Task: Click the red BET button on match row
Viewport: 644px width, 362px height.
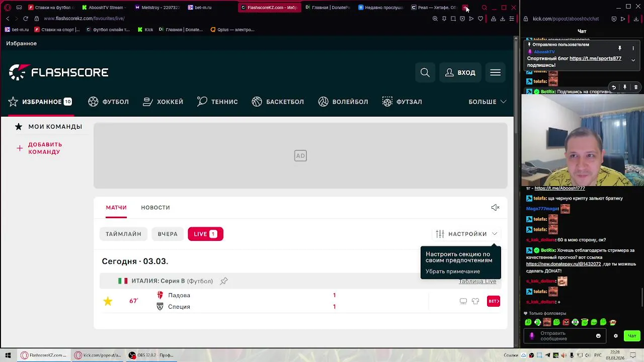Action: 494,301
